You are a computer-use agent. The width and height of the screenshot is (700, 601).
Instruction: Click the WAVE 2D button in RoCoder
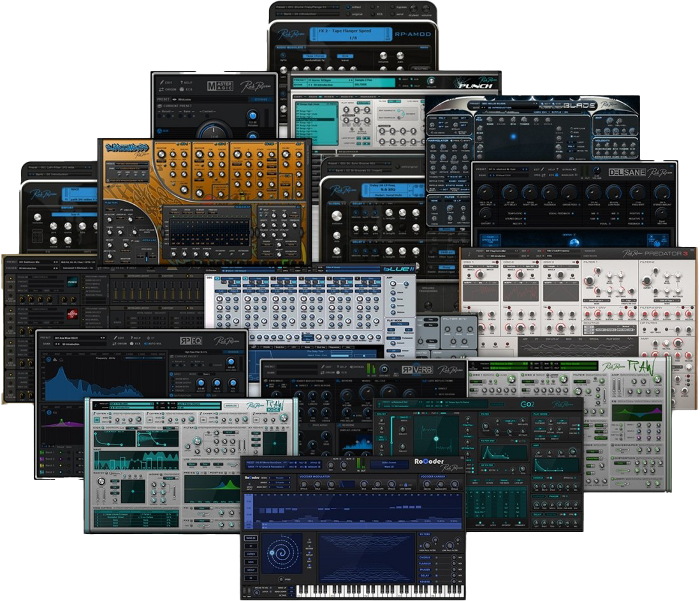point(251,538)
